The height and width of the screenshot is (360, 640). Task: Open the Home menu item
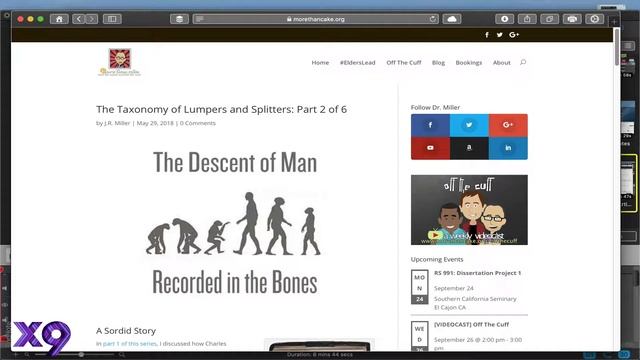[x=320, y=62]
